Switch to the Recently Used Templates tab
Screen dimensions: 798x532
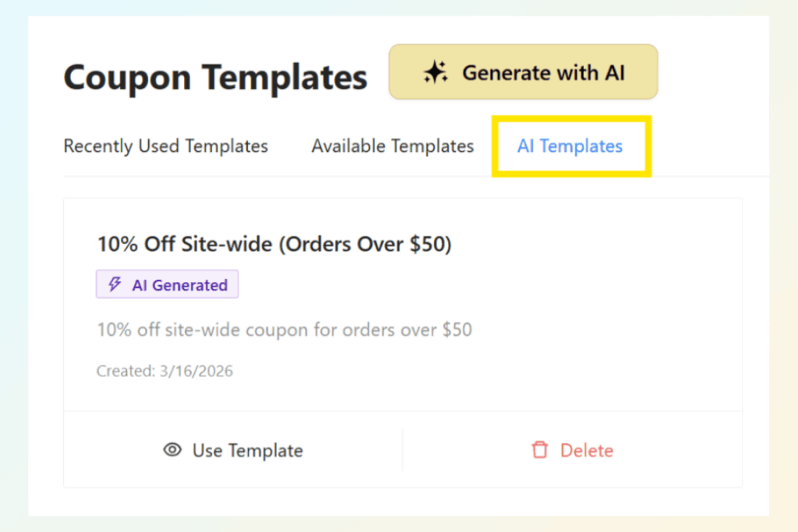(165, 146)
